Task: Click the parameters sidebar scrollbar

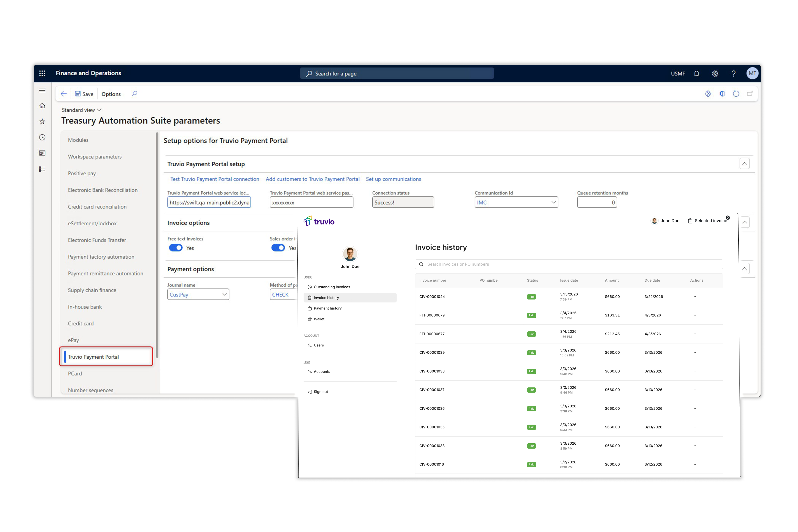Action: (157, 245)
